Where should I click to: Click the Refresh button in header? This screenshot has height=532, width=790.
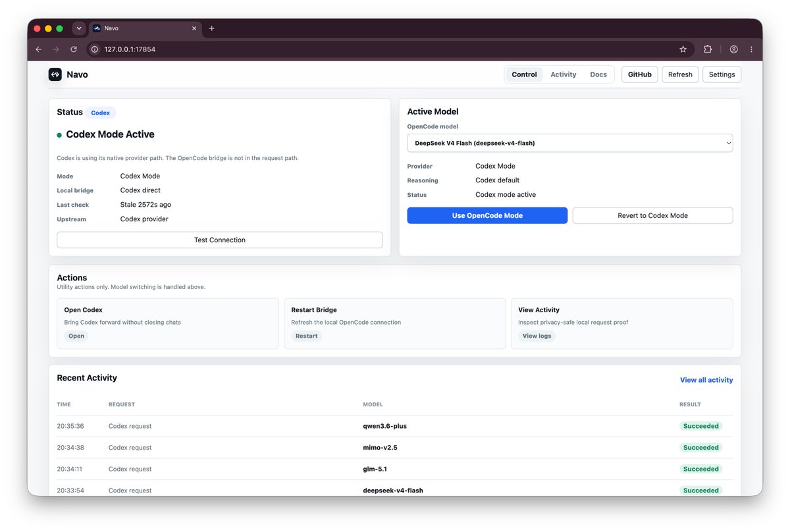pyautogui.click(x=680, y=74)
